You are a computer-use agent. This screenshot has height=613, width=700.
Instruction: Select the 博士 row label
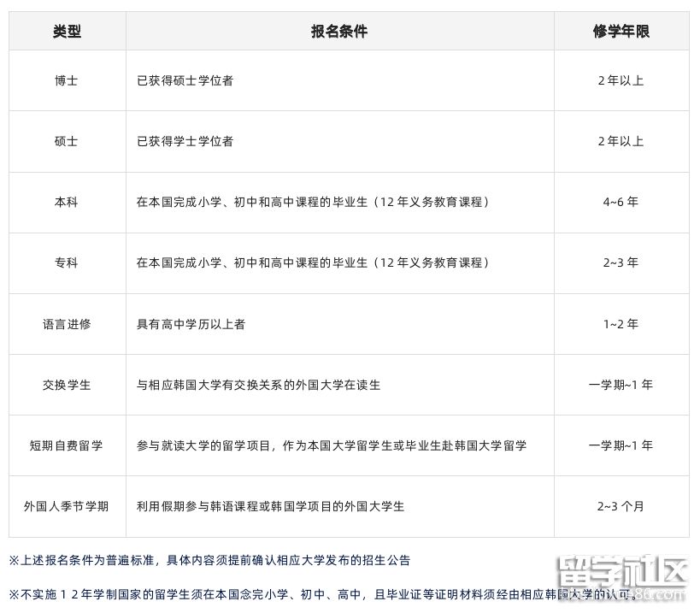coord(67,80)
